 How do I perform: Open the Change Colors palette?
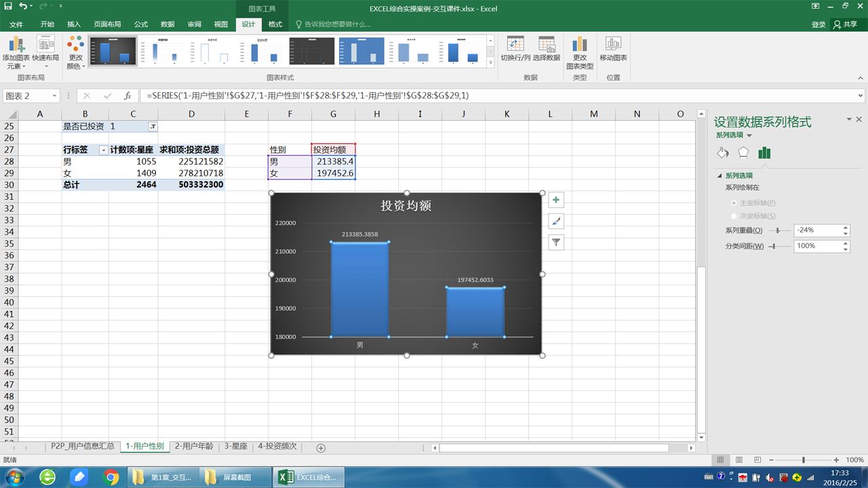[75, 52]
